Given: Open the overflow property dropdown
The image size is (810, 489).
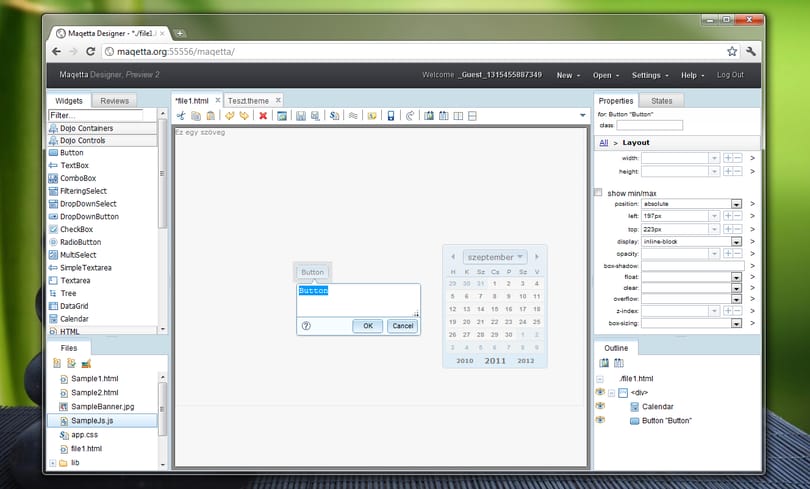Looking at the screenshot, I should pyautogui.click(x=736, y=299).
